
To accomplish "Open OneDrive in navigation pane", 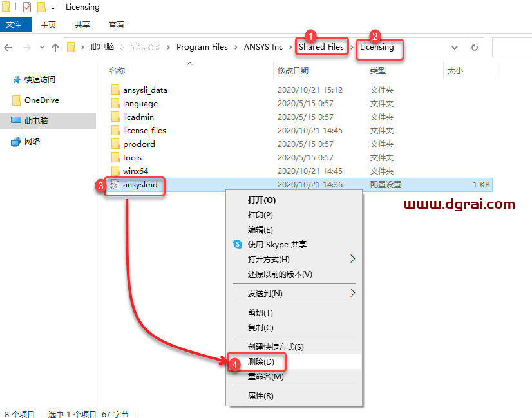I will [x=42, y=100].
